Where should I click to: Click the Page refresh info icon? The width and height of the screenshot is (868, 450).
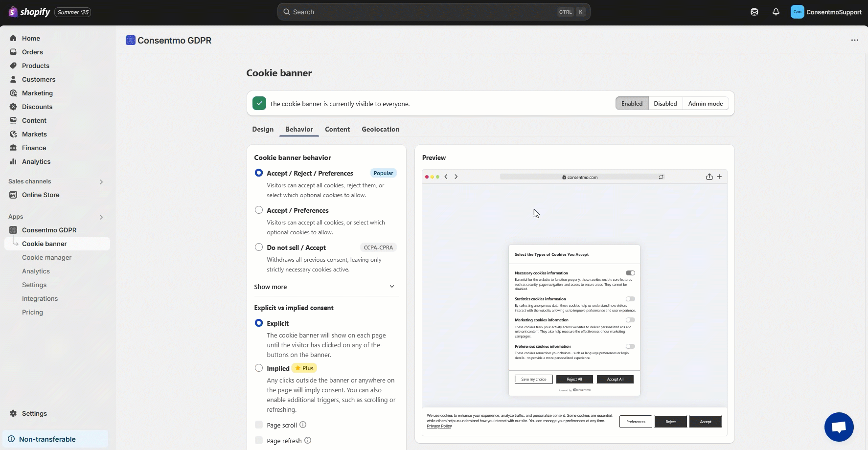(308, 440)
